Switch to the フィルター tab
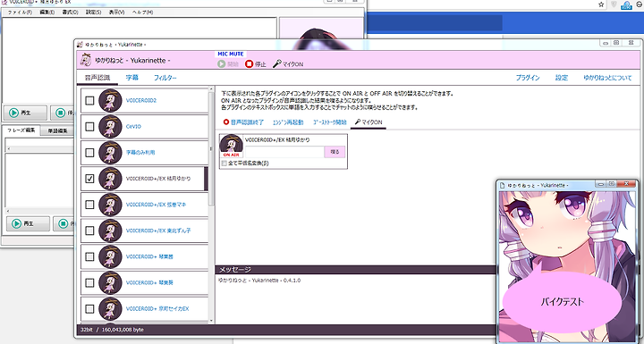The image size is (644, 344). coord(165,78)
